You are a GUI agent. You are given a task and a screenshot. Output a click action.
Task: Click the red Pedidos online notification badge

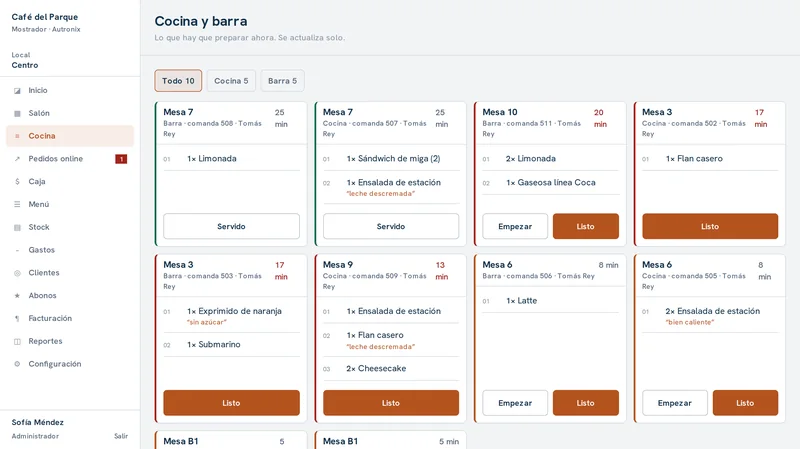coord(121,159)
